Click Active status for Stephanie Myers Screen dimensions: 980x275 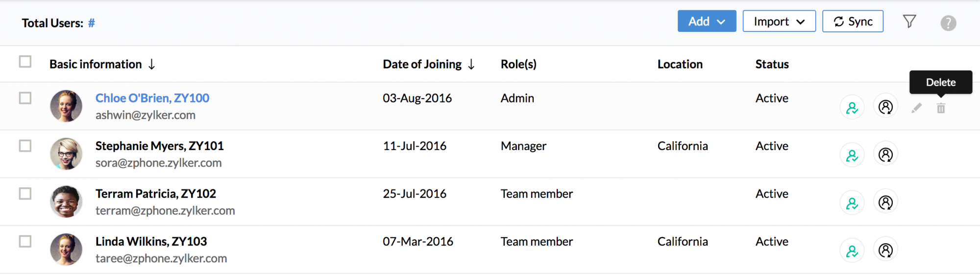(772, 146)
